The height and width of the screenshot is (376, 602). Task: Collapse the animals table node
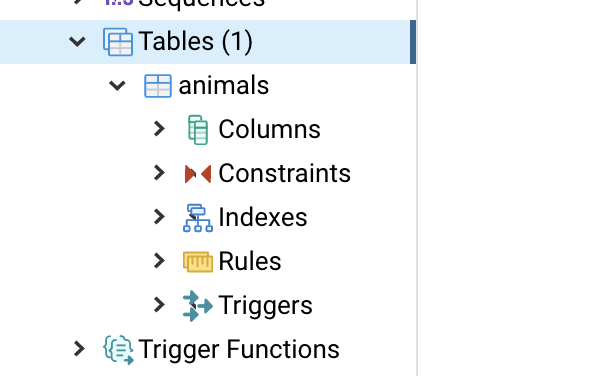click(117, 86)
